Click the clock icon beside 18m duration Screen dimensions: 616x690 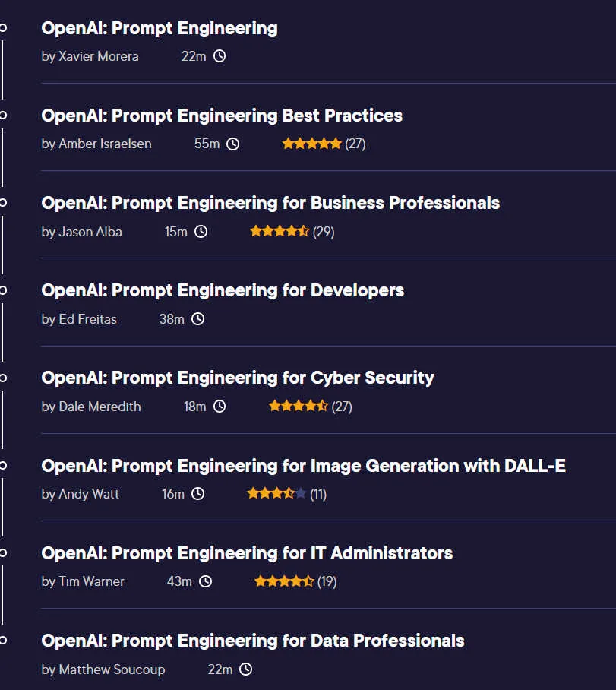[x=219, y=406]
